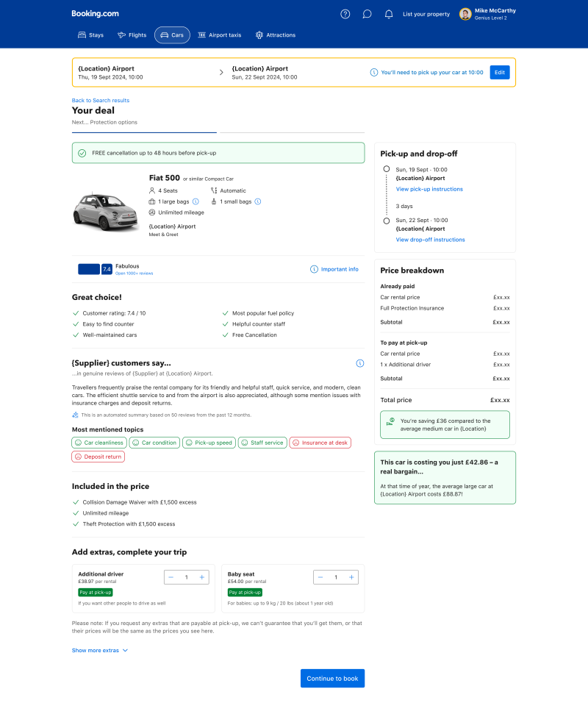Increase Additional driver quantity
This screenshot has width=588, height=711.
tap(201, 577)
